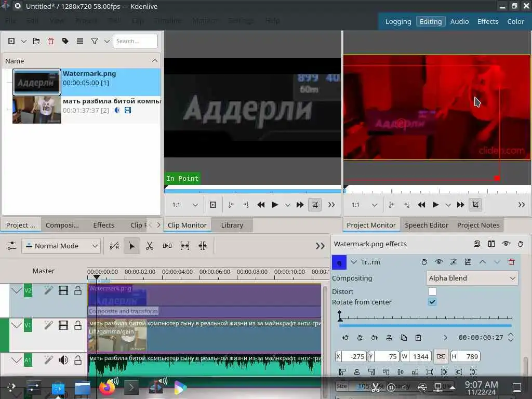Viewport: 532px width, 399px height.
Task: Select the Watermark.png thumbnail in bin
Action: pos(37,82)
